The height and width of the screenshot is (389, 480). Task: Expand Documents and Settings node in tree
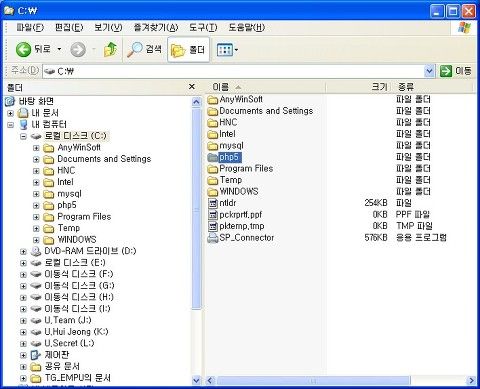[x=36, y=159]
